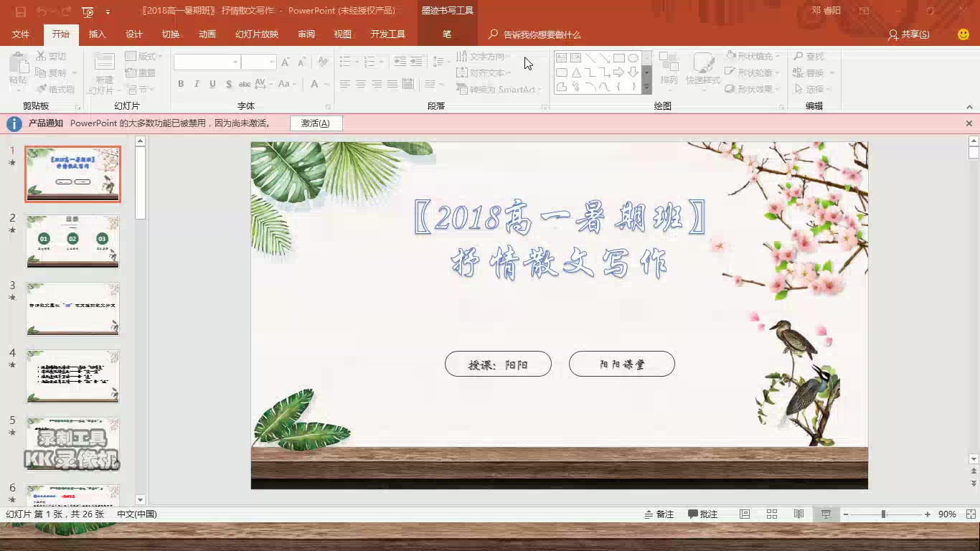The height and width of the screenshot is (551, 980).
Task: Switch to reading view icon
Action: [798, 514]
